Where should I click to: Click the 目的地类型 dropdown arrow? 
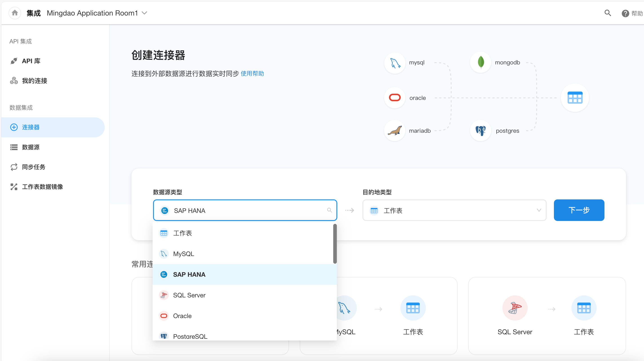click(539, 210)
